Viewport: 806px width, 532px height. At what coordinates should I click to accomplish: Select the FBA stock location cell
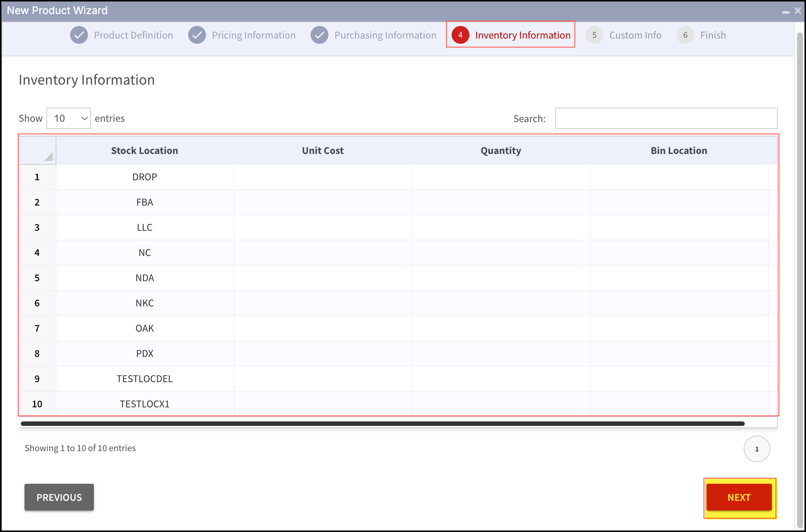(x=145, y=202)
